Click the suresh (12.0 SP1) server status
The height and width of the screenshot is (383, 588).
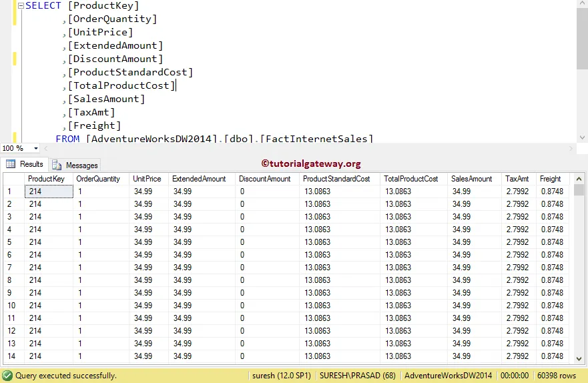[281, 376]
